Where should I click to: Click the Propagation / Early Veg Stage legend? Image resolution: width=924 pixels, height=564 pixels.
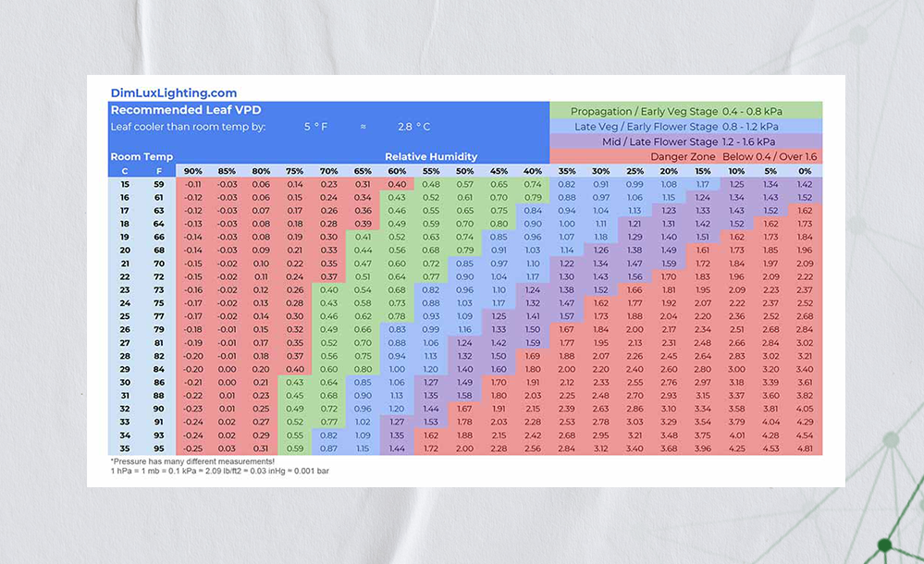click(x=686, y=110)
